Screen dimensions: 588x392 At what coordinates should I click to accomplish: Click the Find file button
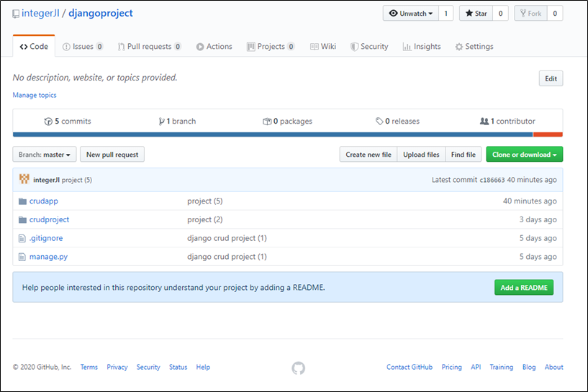(463, 155)
